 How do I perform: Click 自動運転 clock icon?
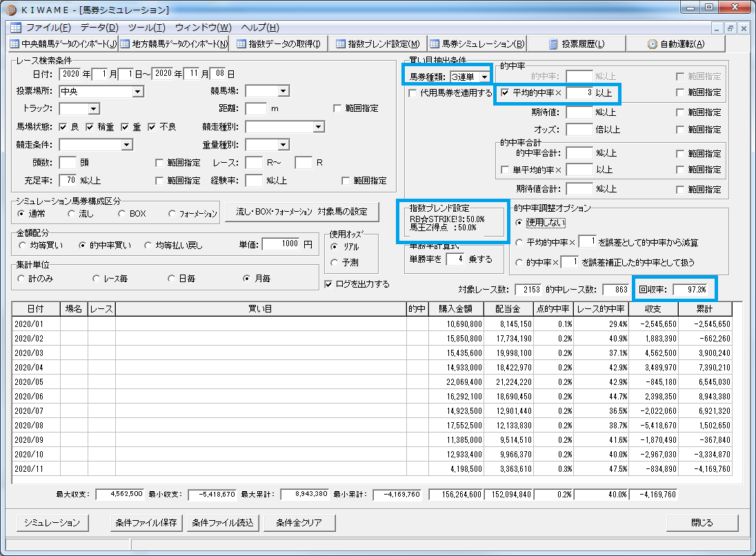[x=652, y=44]
